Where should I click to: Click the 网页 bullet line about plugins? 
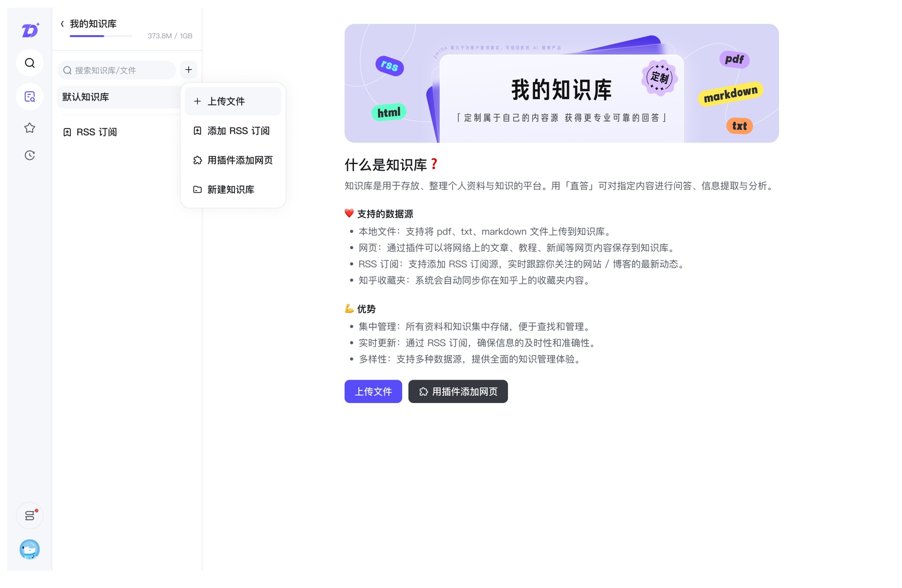coord(518,248)
